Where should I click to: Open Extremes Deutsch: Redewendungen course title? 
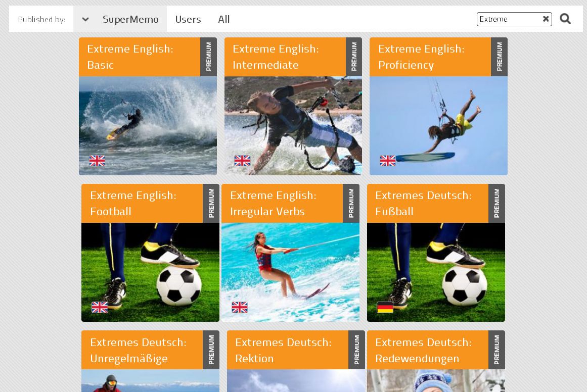pyautogui.click(x=423, y=351)
